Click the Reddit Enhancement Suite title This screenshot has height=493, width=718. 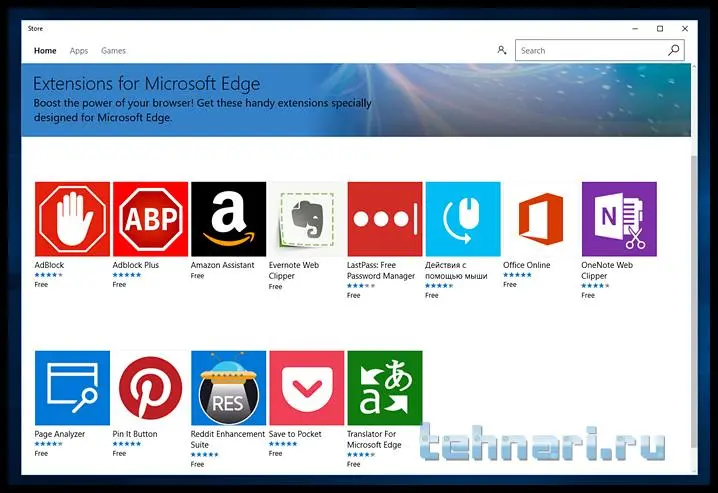[228, 439]
